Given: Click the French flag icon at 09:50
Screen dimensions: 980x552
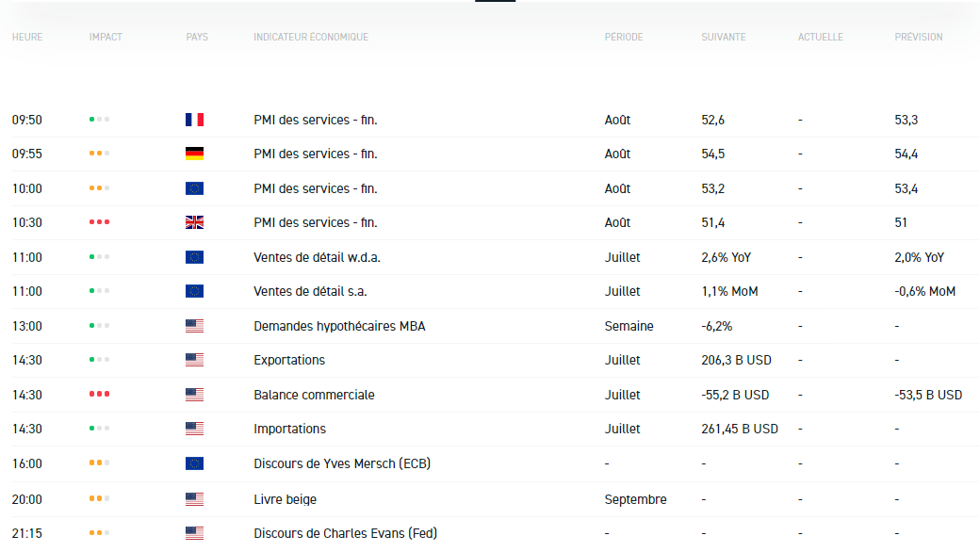Looking at the screenshot, I should pyautogui.click(x=194, y=120).
